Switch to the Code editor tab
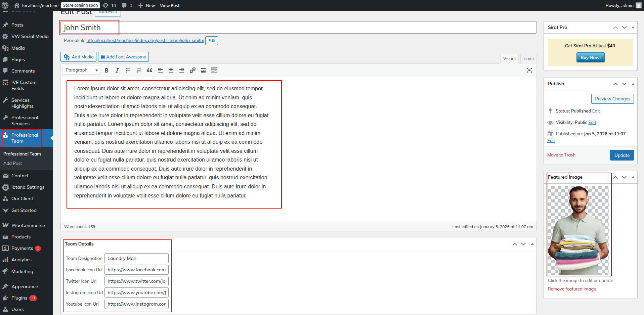This screenshot has width=644, height=315. (x=528, y=58)
